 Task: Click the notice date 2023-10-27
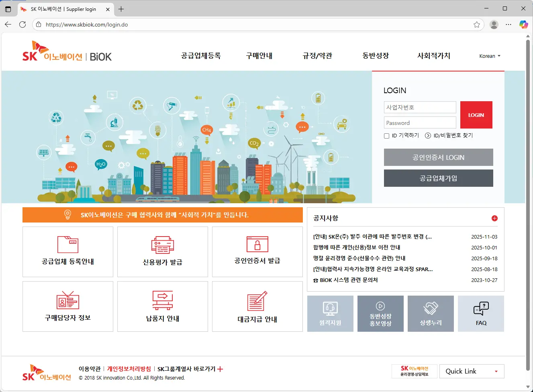[484, 280]
